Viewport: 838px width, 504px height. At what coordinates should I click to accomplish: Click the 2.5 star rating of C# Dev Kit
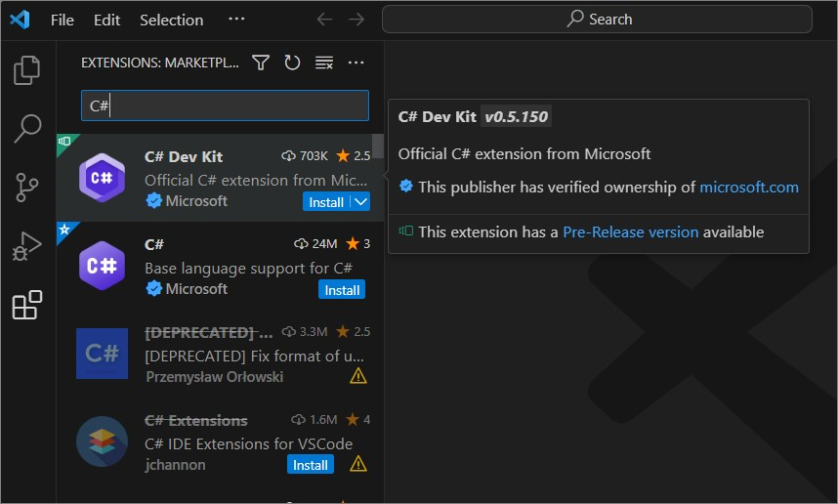(354, 156)
